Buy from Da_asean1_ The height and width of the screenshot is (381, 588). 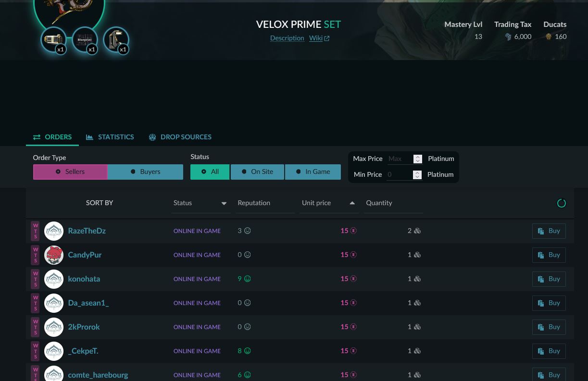(x=549, y=303)
